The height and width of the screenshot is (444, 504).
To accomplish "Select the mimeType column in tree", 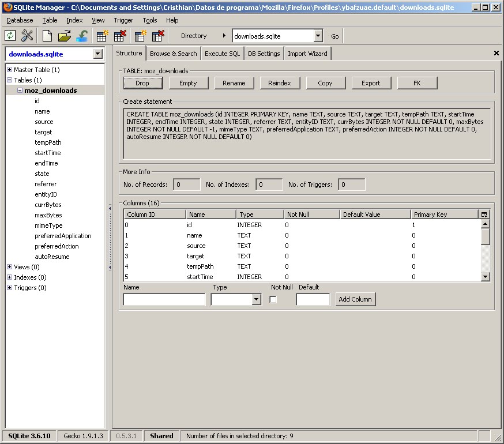I will (x=48, y=225).
